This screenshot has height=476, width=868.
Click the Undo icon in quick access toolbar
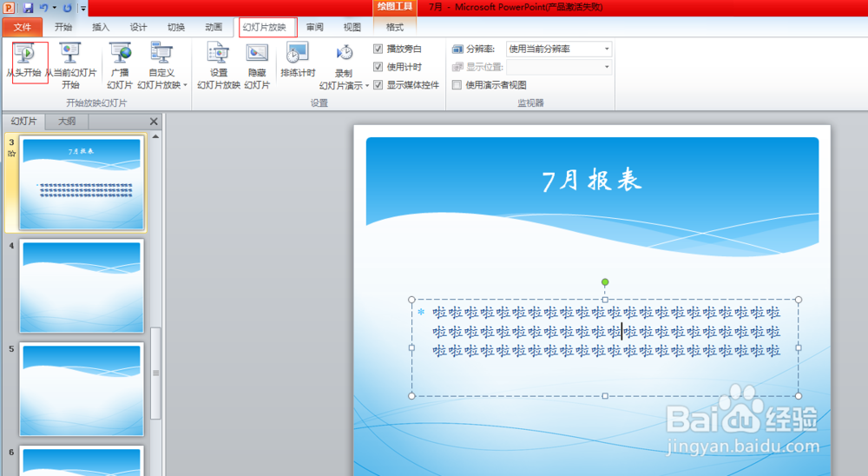pyautogui.click(x=43, y=8)
